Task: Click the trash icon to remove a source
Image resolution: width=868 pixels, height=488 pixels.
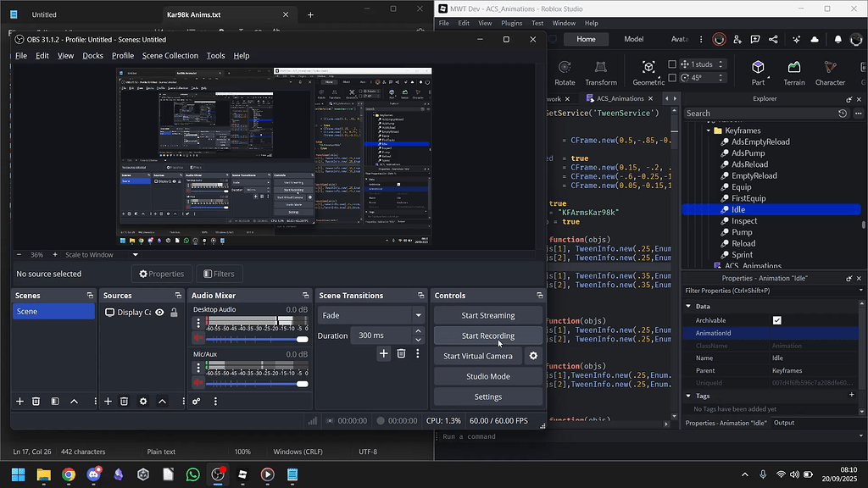Action: tap(124, 402)
